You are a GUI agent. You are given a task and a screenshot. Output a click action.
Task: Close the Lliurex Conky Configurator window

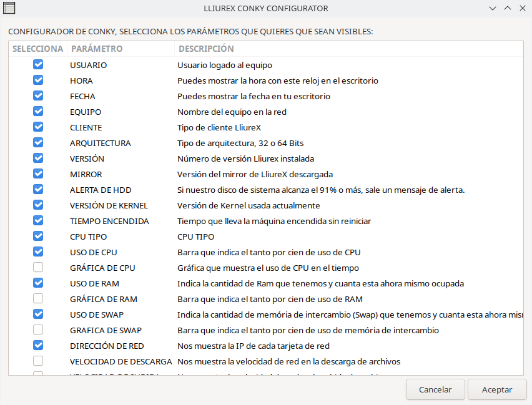pyautogui.click(x=521, y=9)
